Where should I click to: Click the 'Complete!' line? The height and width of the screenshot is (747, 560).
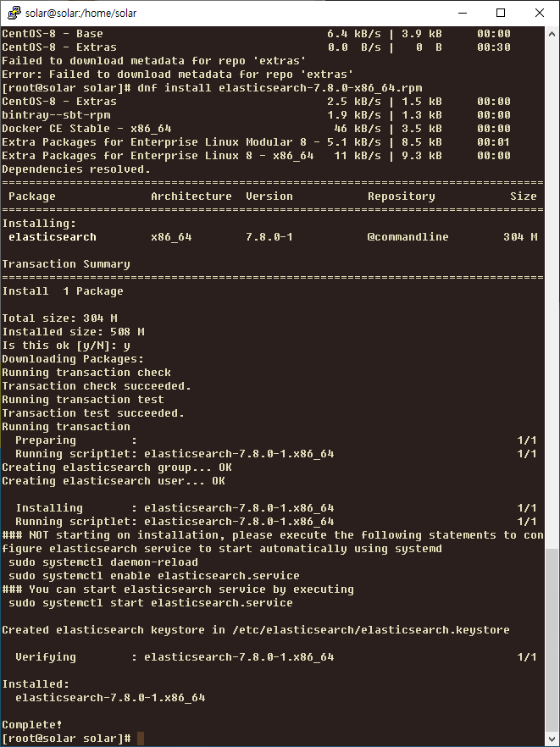[x=32, y=725]
